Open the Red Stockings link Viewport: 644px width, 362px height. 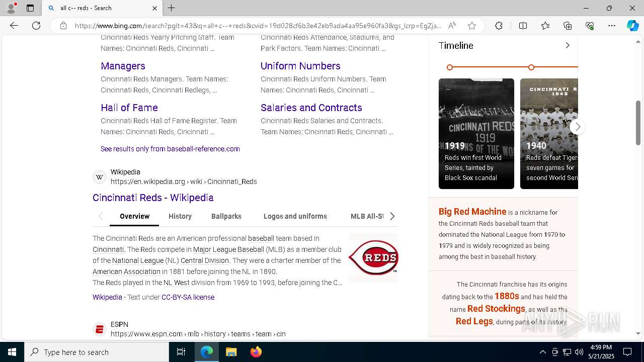click(x=496, y=309)
